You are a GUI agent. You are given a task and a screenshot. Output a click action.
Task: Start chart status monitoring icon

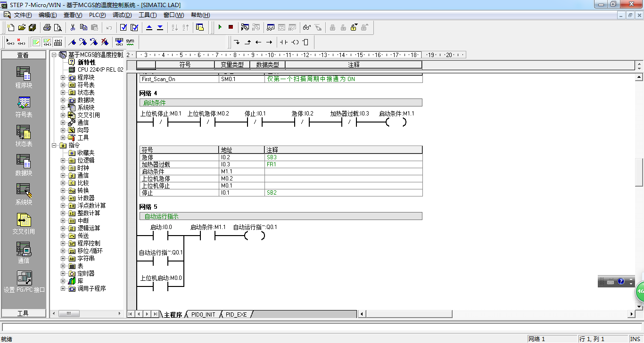point(271,27)
